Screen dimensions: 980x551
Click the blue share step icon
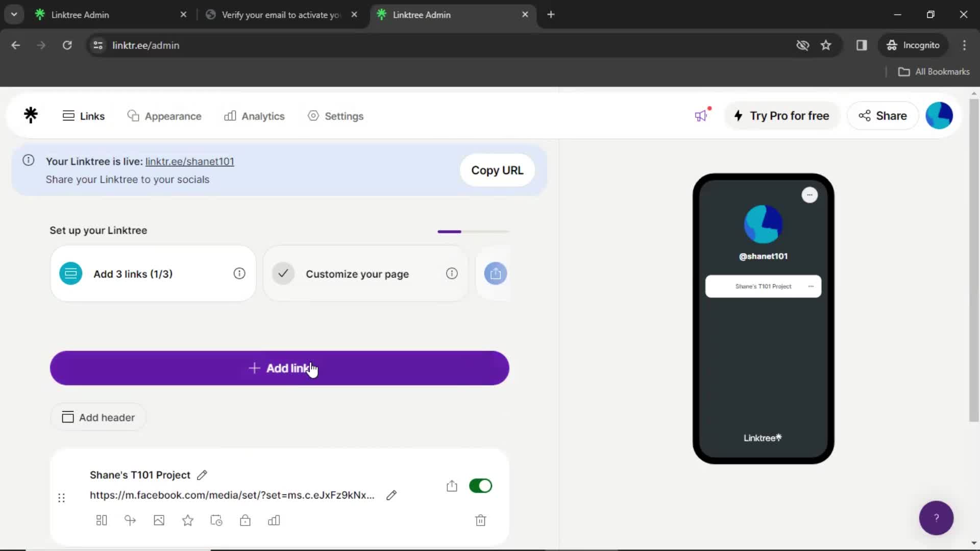496,273
